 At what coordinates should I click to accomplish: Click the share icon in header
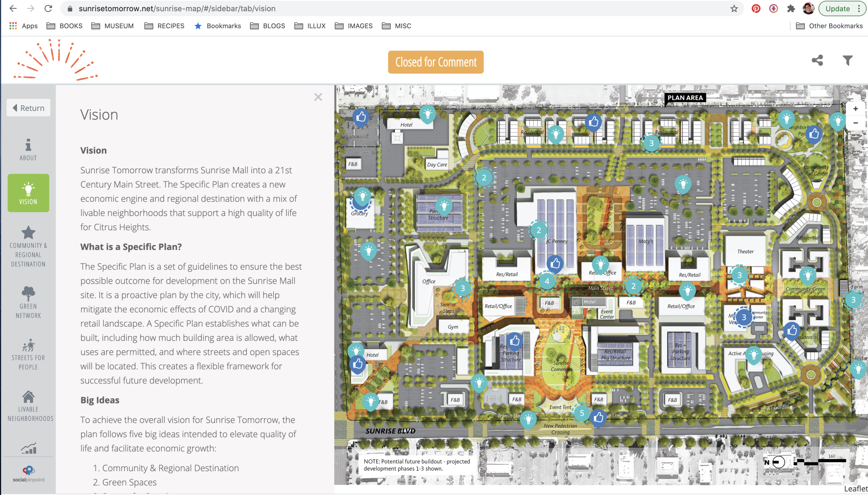[817, 60]
